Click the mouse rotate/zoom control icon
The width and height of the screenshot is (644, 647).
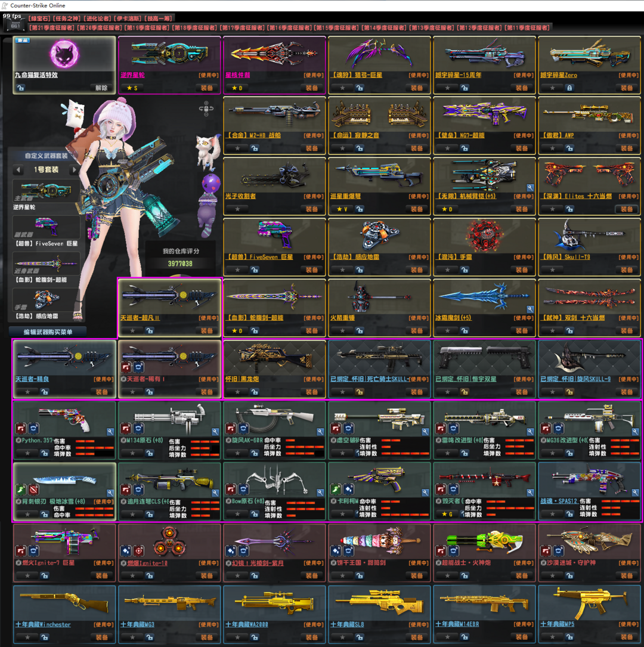(206, 109)
